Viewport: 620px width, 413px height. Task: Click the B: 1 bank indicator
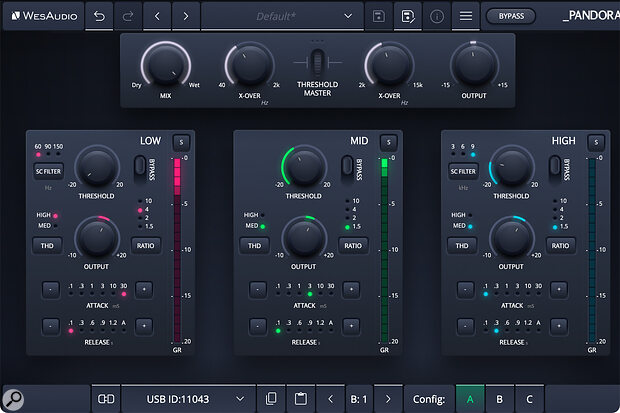[x=359, y=399]
